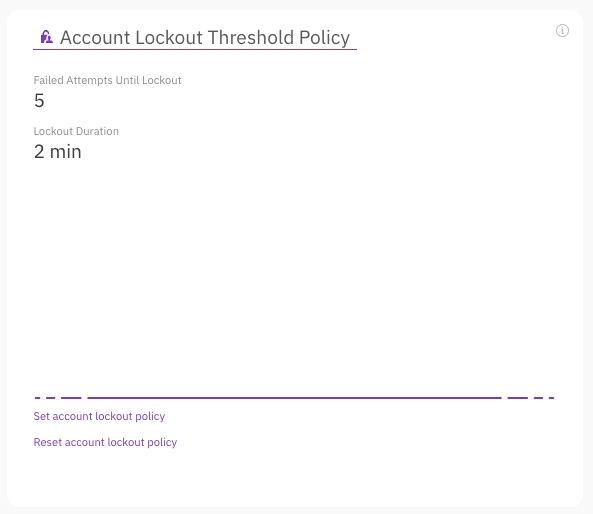Open Reset account lockout policy link
Screen dimensions: 593x514
(105, 442)
